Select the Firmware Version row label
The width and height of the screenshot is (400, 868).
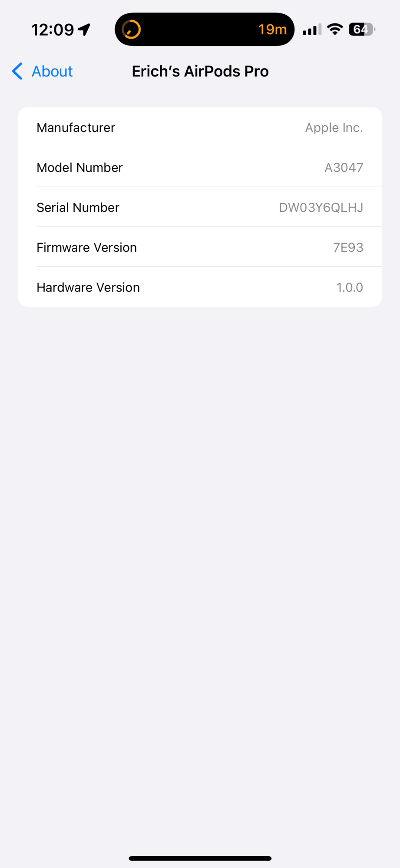(86, 247)
